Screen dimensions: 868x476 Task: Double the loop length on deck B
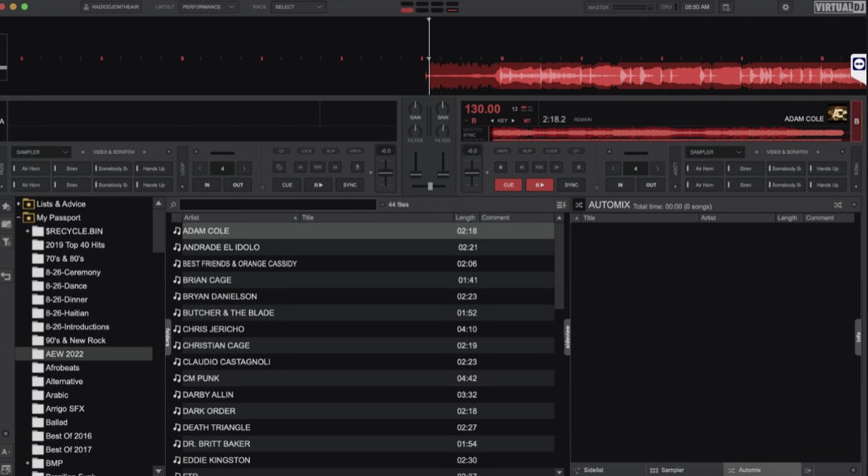coord(657,168)
